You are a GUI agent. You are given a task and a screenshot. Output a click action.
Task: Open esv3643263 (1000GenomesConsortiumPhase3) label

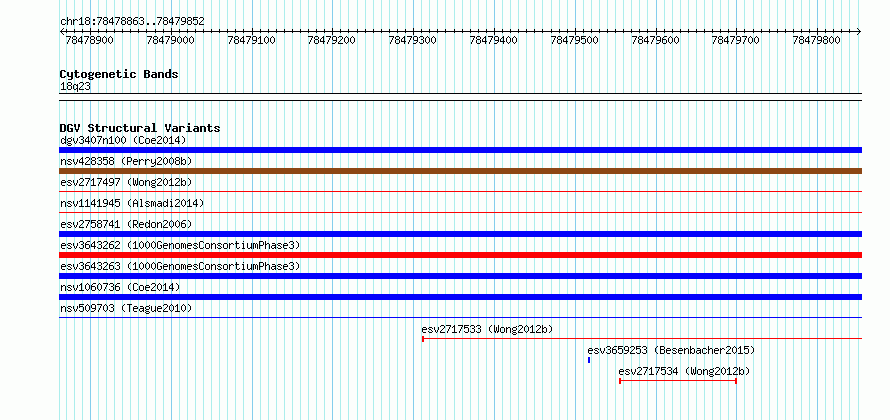[180, 266]
